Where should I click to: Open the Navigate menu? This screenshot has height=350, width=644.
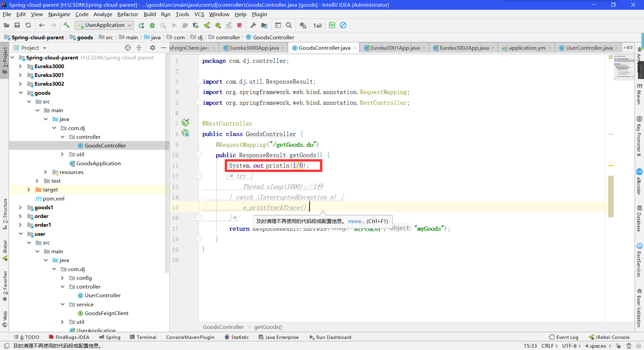(59, 14)
